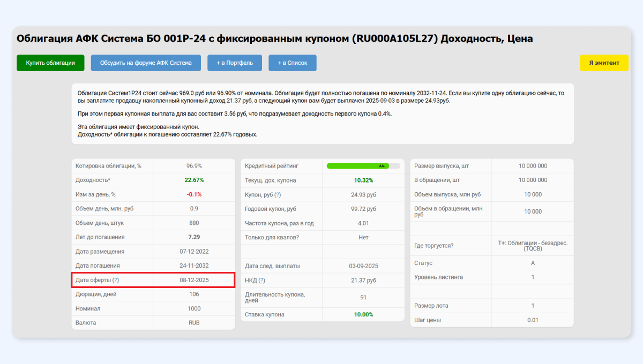Open the (?) hint beside "Купон, руб"

[x=278, y=194]
